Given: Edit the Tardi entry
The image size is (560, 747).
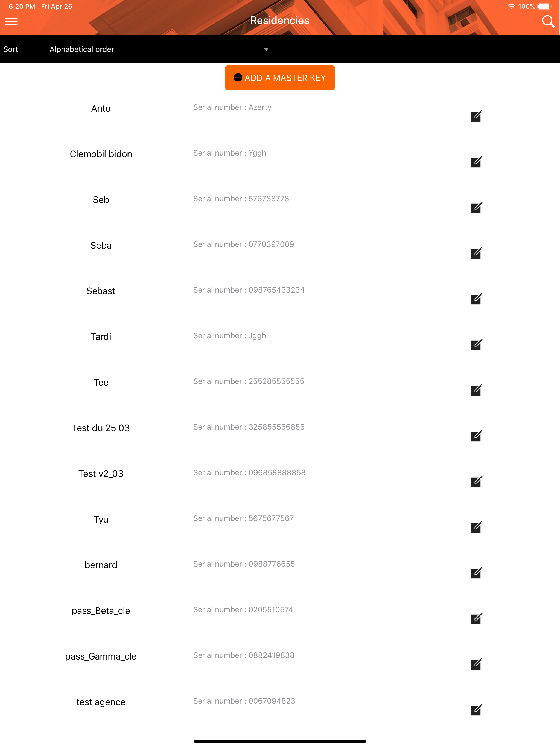Looking at the screenshot, I should [476, 345].
